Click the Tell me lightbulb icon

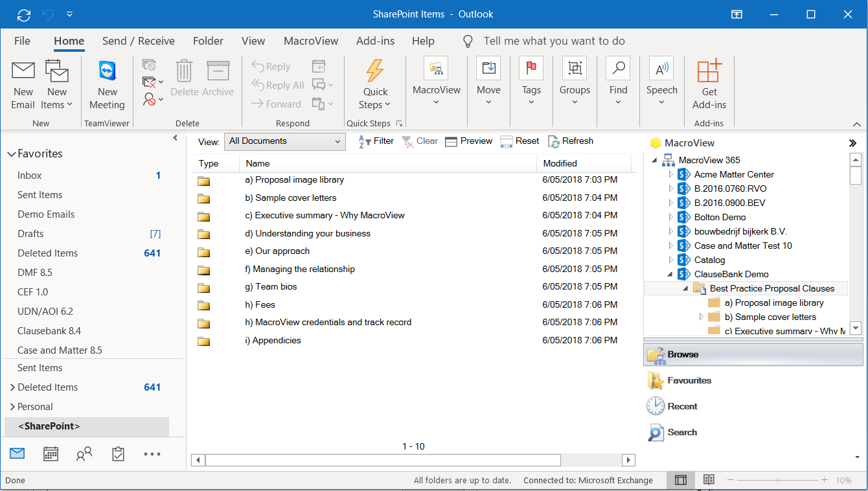pyautogui.click(x=468, y=41)
